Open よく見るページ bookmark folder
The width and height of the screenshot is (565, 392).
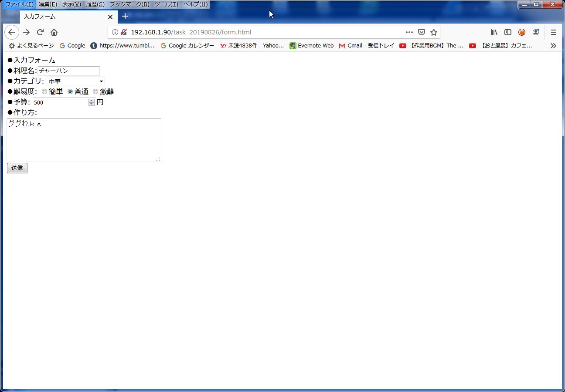(x=31, y=46)
